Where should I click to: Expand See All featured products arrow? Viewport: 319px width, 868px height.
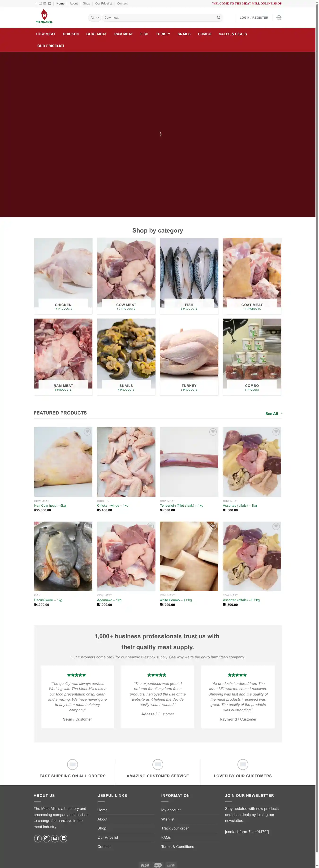281,414
